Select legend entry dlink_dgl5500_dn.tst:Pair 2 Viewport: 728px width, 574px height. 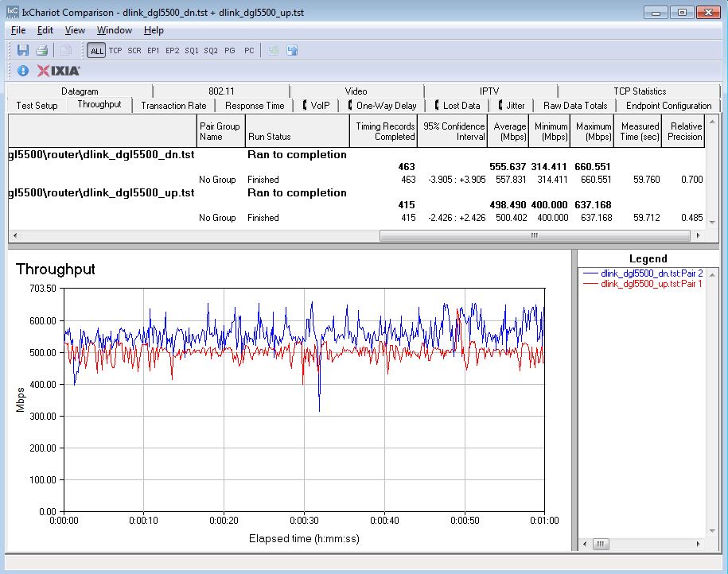click(643, 273)
